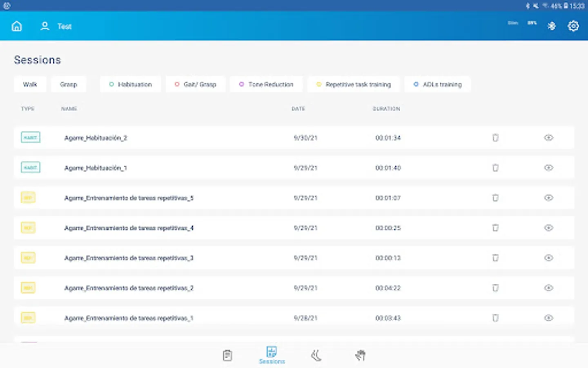Select the Sessions tab in bottom navigation
Image resolution: width=588 pixels, height=368 pixels.
point(272,355)
